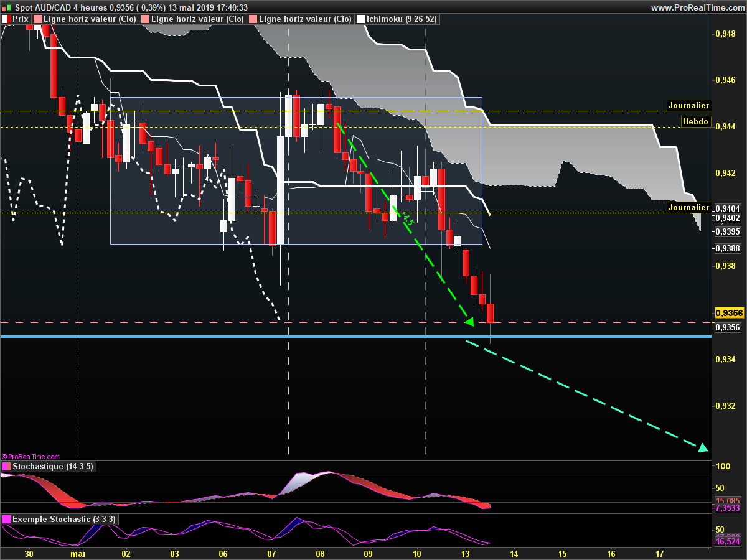Click the 0,948 price scale value
Viewport: 747px width, 560px height.
coord(725,34)
